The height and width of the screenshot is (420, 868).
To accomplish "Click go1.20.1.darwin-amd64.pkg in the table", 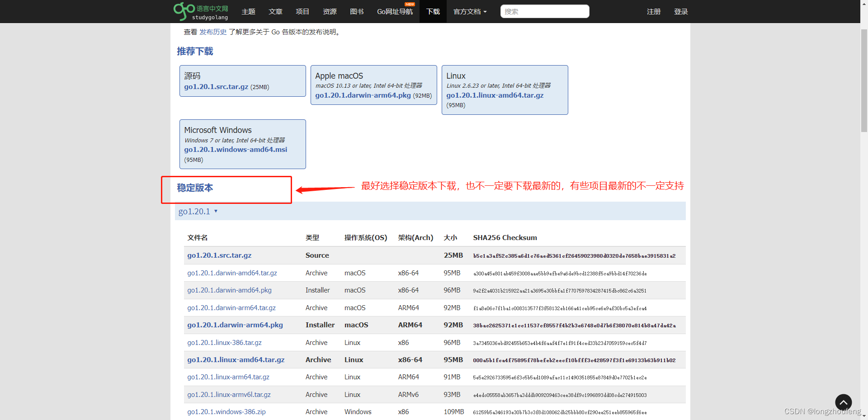I will [x=229, y=290].
